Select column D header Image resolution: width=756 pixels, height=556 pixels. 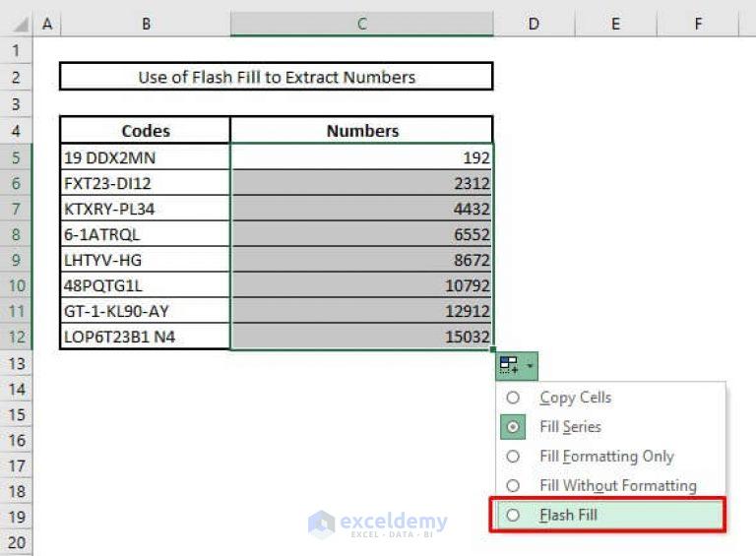534,24
